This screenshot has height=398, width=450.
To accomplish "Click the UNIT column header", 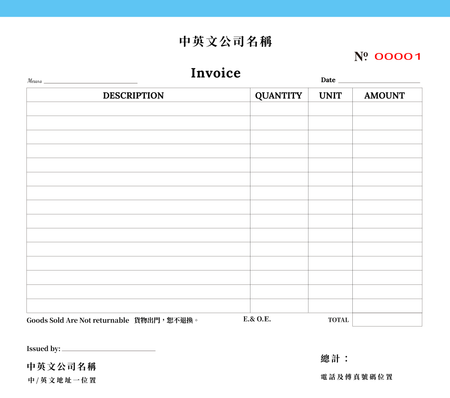I will pos(330,96).
